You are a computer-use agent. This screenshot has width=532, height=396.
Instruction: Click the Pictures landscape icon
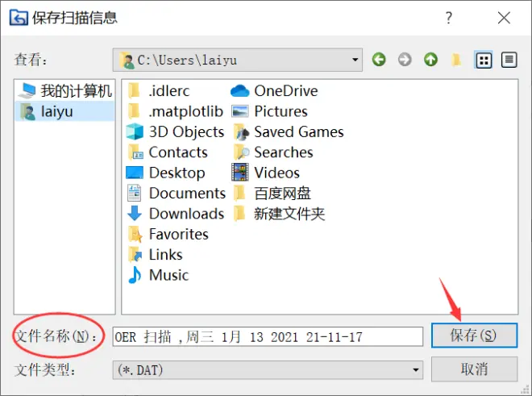240,111
